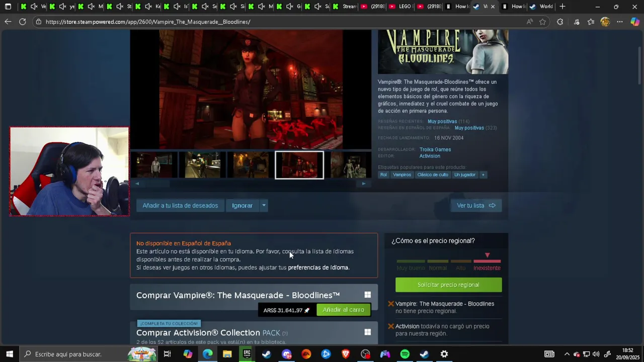Open developer Troika Games link
The image size is (644, 362).
[x=435, y=149]
